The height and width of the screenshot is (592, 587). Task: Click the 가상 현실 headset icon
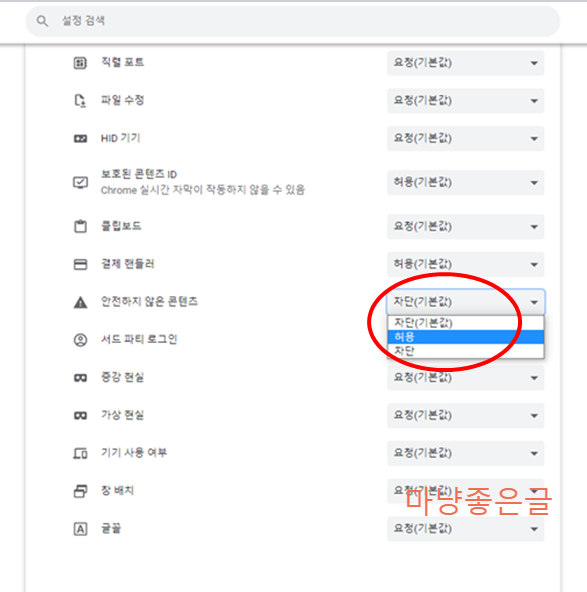coord(80,416)
